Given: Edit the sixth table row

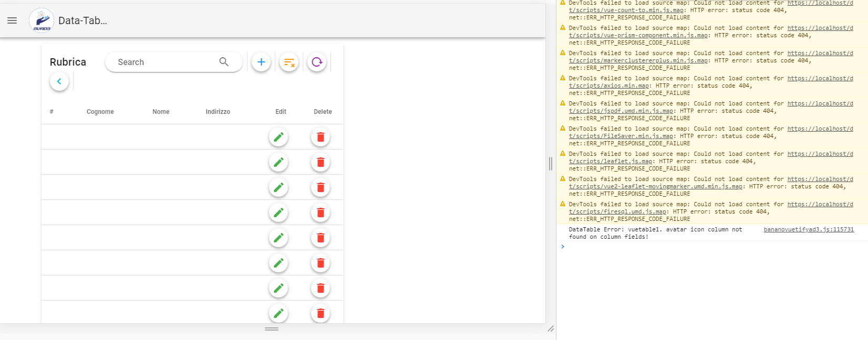Looking at the screenshot, I should pyautogui.click(x=278, y=263).
